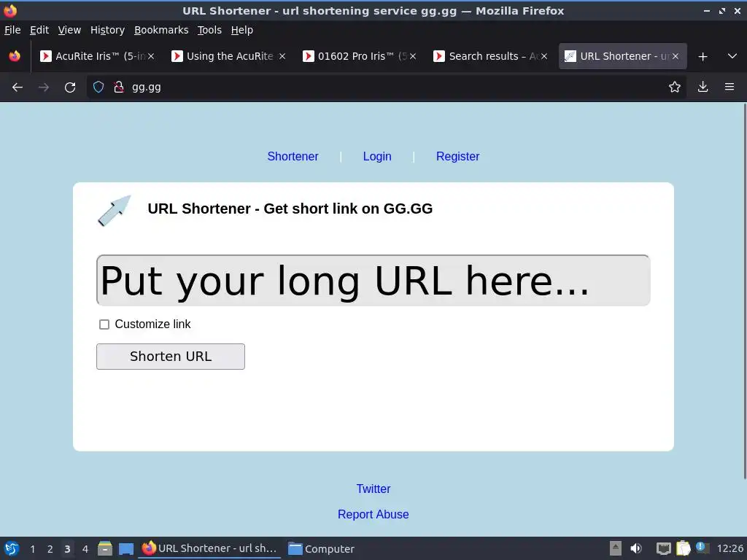Close the AcuRite Iris (5-in tab
This screenshot has height=560, width=747.
click(x=151, y=56)
